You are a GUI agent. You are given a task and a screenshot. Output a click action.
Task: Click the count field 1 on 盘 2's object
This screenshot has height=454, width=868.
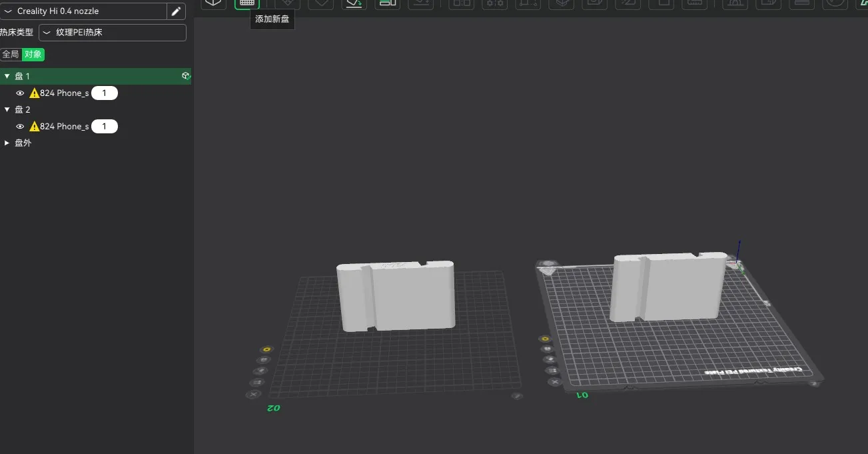tap(105, 127)
